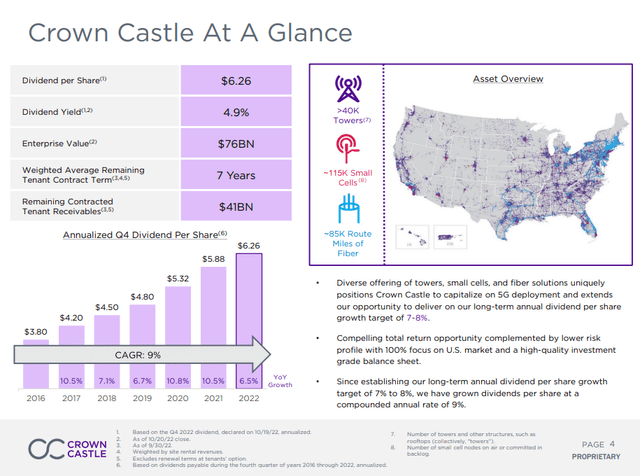Viewport: 640px width, 476px height.
Task: Click the ~85K Route Miles of Fiber label
Action: coord(348,243)
